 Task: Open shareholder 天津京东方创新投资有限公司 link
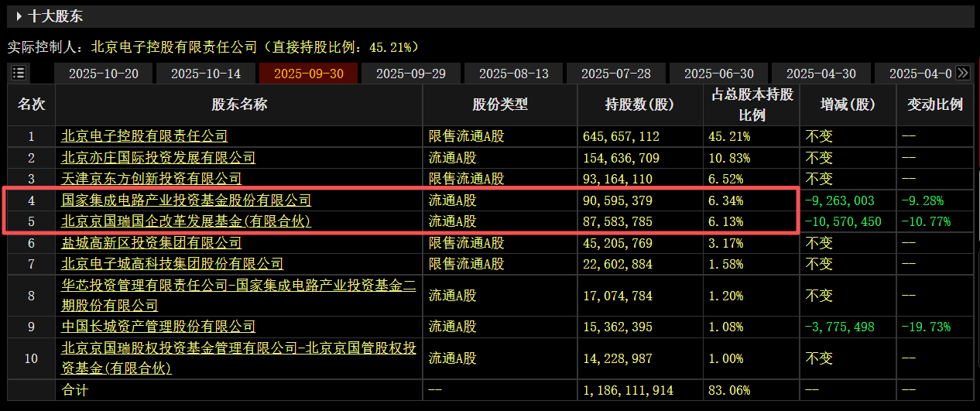point(152,179)
